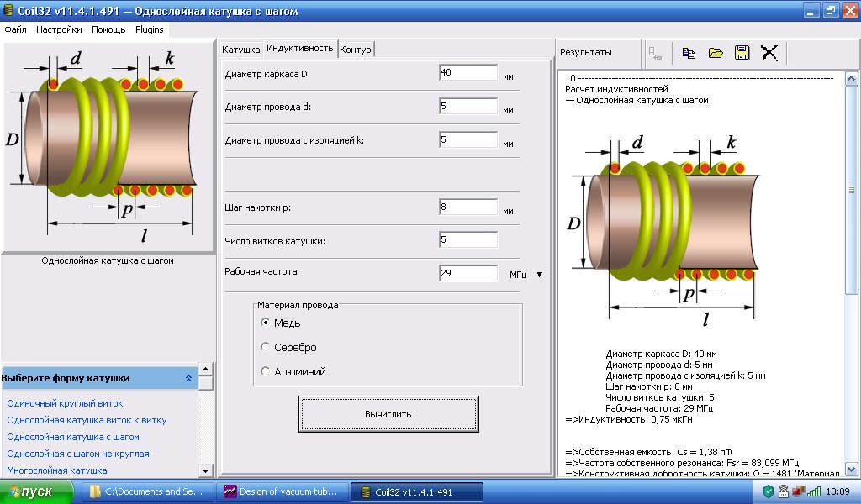
Task: Select the Медь wire material
Action: click(x=266, y=323)
